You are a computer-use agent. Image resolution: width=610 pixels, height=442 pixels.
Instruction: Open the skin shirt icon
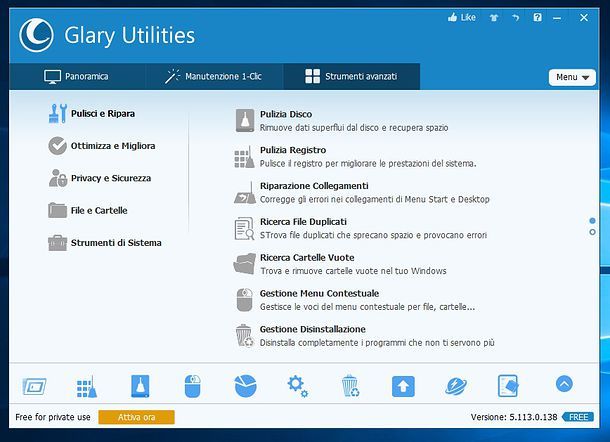pyautogui.click(x=494, y=18)
